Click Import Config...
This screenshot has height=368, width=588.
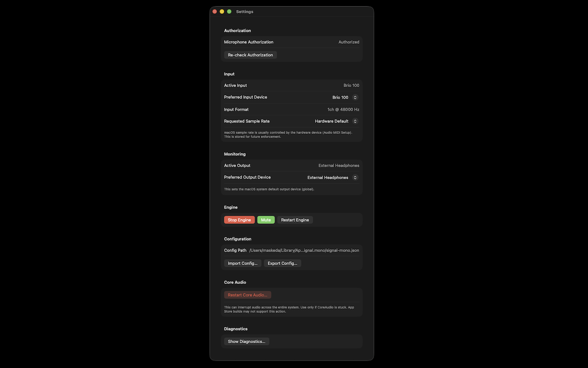coord(243,263)
